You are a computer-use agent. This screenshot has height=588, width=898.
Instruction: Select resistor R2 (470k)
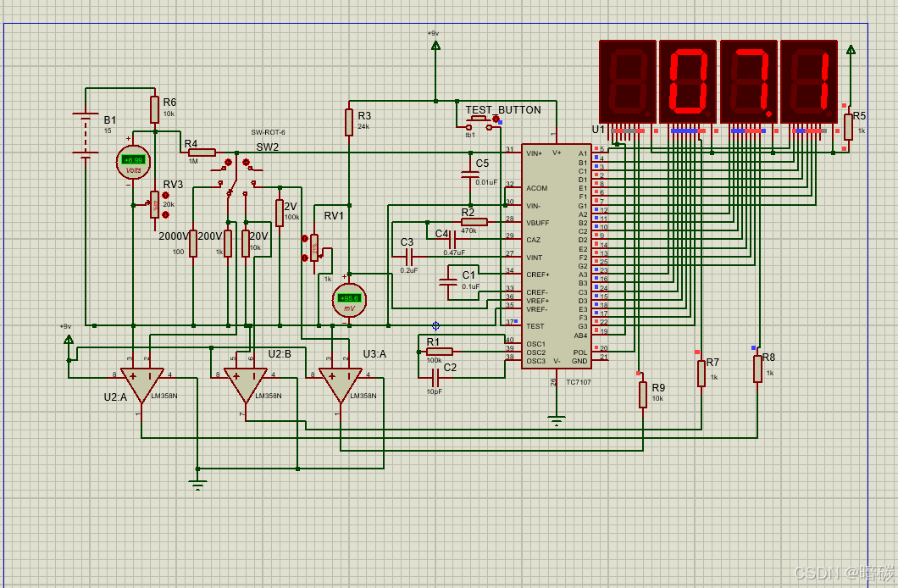point(474,222)
